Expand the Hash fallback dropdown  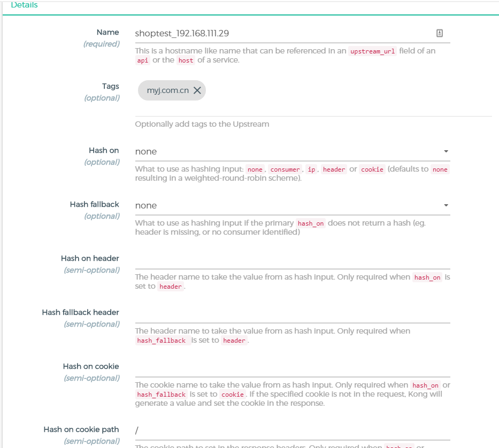[292, 205]
